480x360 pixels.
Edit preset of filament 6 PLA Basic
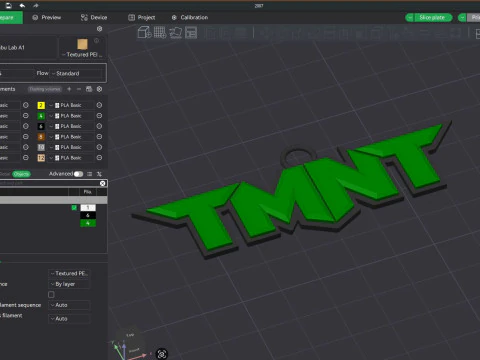99,126
